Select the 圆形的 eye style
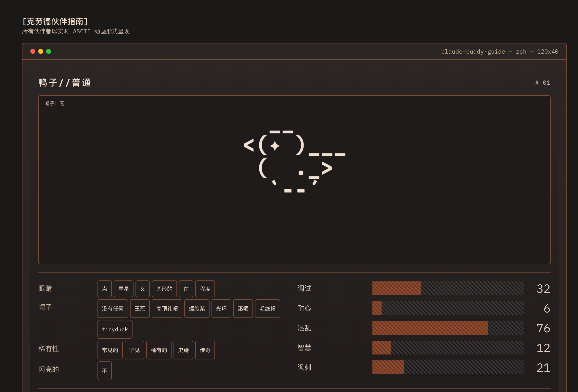Image resolution: width=578 pixels, height=392 pixels. [164, 289]
